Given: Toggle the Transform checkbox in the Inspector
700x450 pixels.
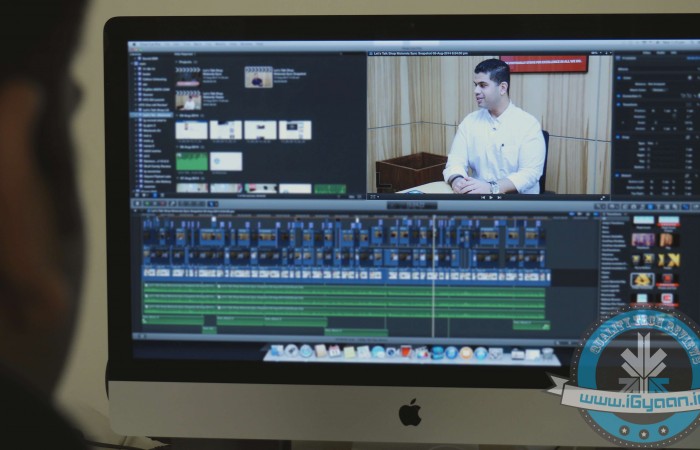Looking at the screenshot, I should [x=621, y=103].
